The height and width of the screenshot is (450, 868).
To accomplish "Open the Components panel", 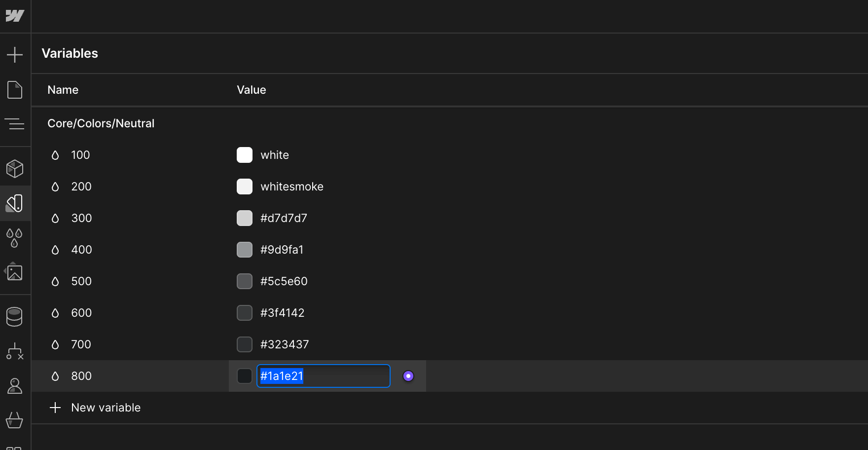I will [15, 168].
